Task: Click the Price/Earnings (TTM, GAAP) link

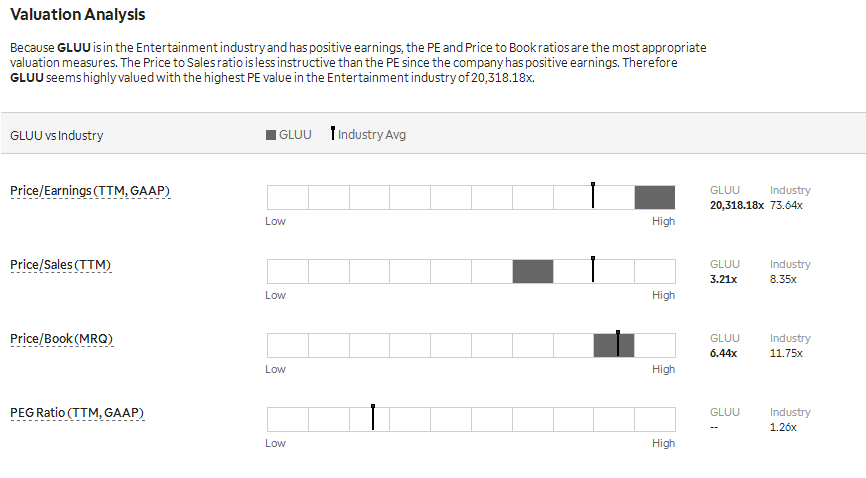Action: click(x=90, y=191)
